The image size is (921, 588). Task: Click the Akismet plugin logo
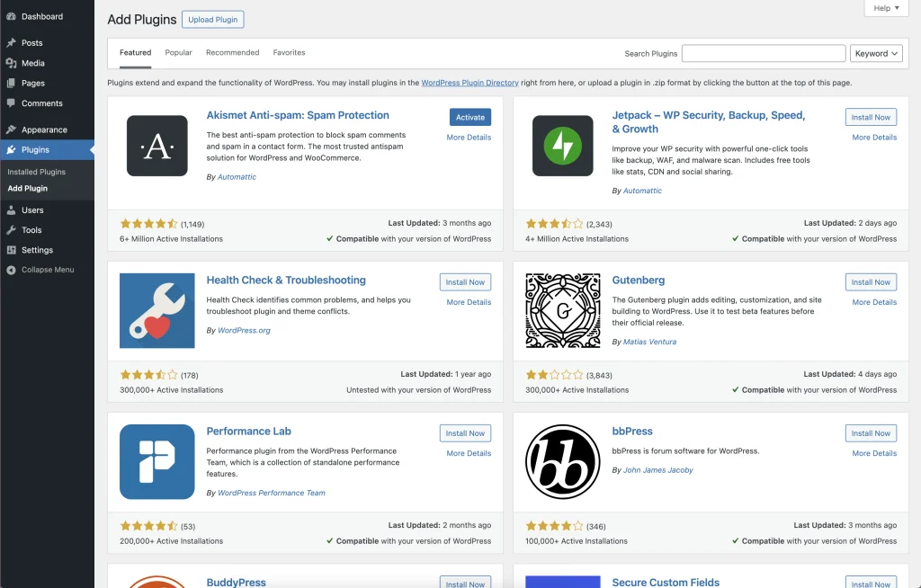(156, 146)
